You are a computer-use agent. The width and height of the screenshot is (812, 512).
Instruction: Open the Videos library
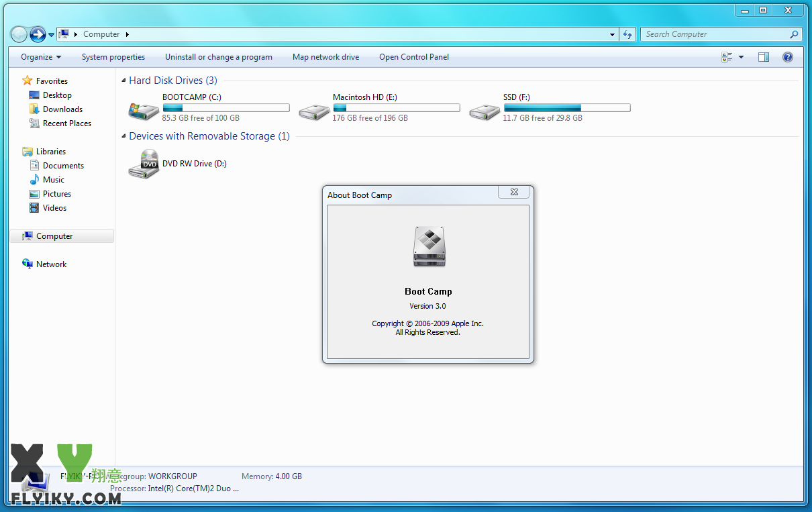click(54, 208)
